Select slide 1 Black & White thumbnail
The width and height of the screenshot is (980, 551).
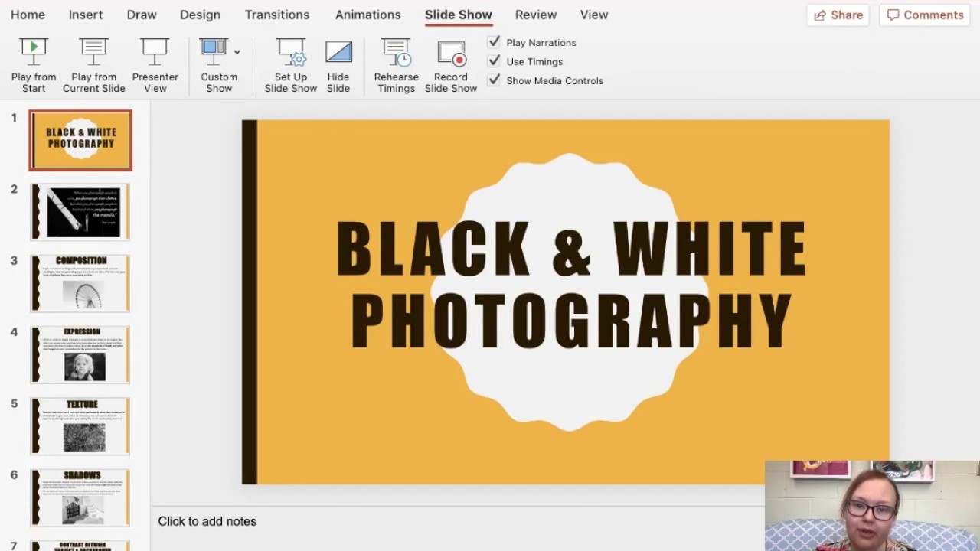80,140
